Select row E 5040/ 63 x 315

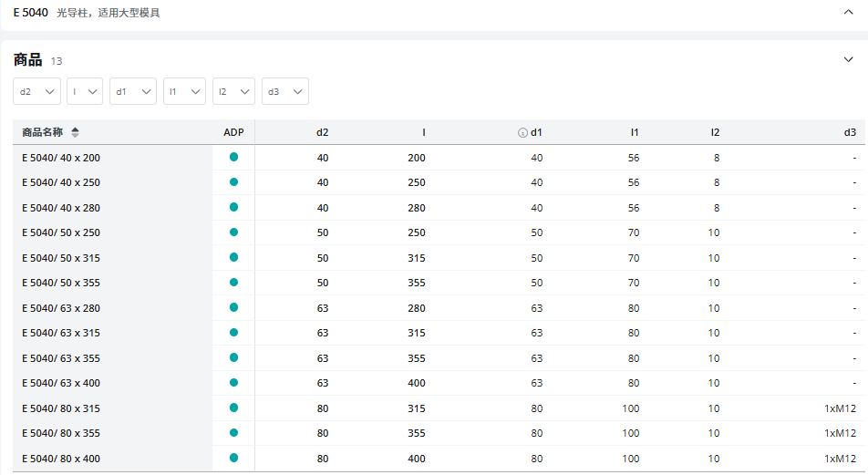tap(439, 334)
